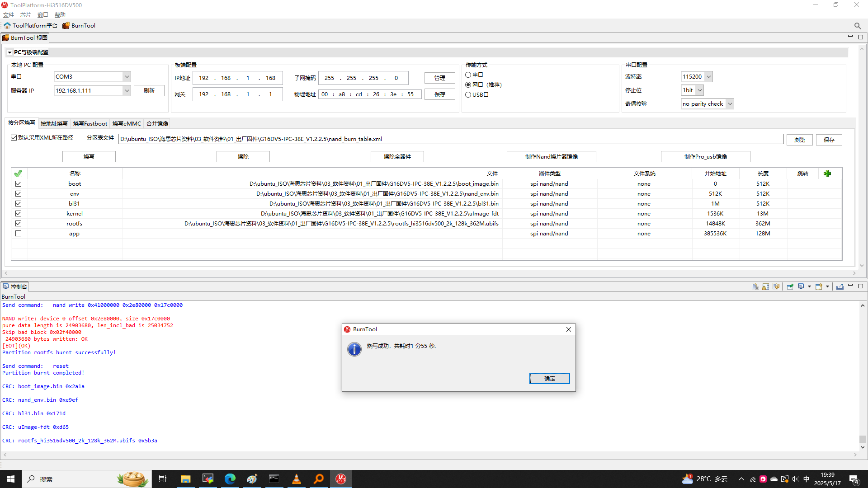The image size is (868, 488).
Task: Select the USB口 transfer radio button
Action: (468, 95)
